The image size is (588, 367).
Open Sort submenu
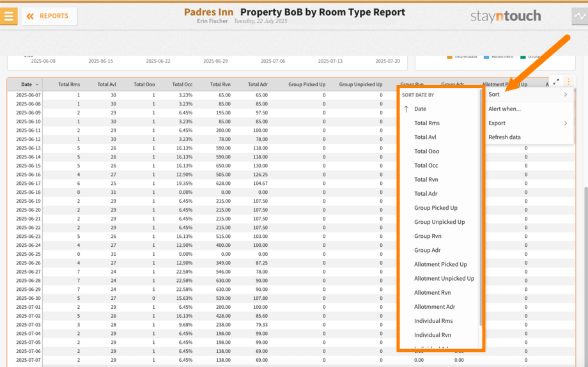(528, 95)
